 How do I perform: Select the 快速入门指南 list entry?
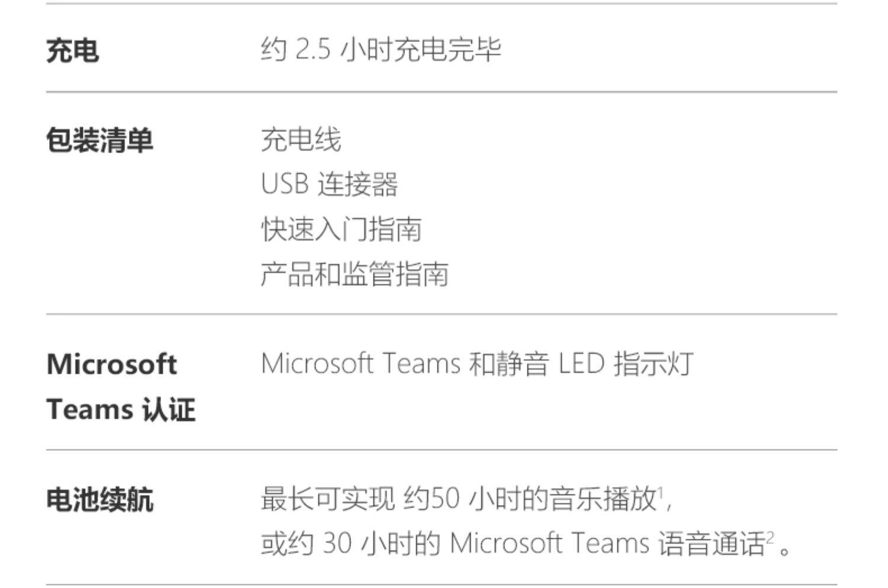341,230
